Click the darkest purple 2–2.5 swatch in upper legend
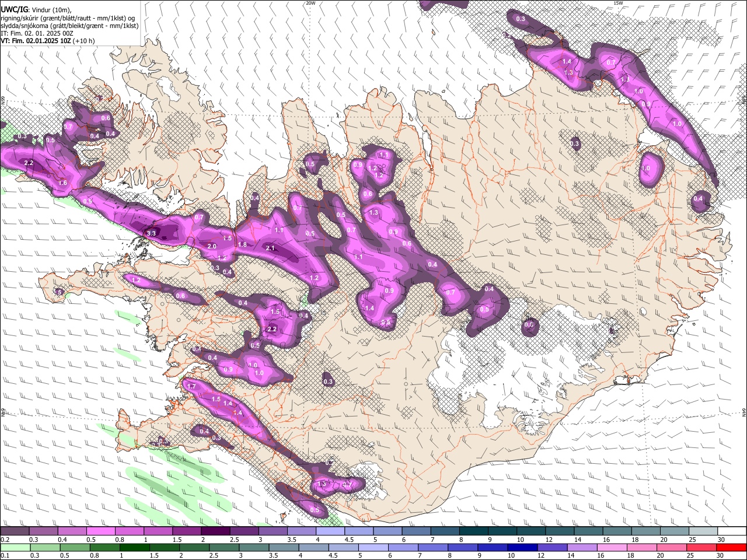This screenshot has height=560, width=747. 215,531
